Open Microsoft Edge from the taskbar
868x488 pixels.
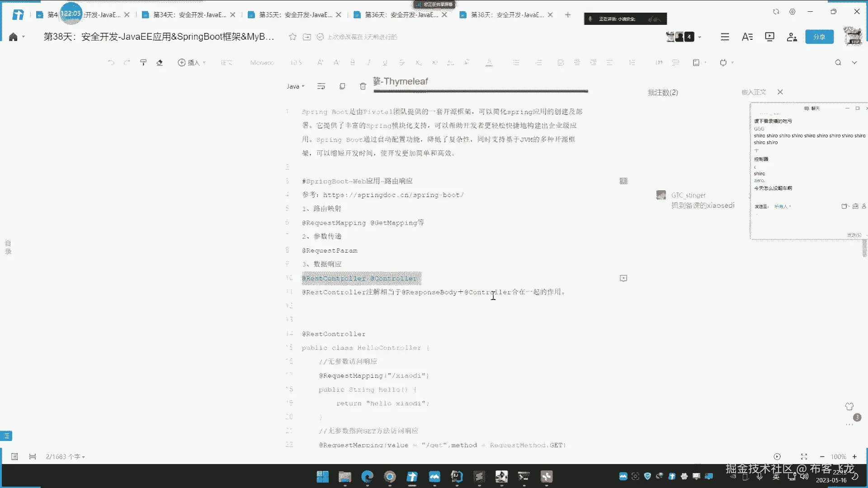(x=367, y=476)
